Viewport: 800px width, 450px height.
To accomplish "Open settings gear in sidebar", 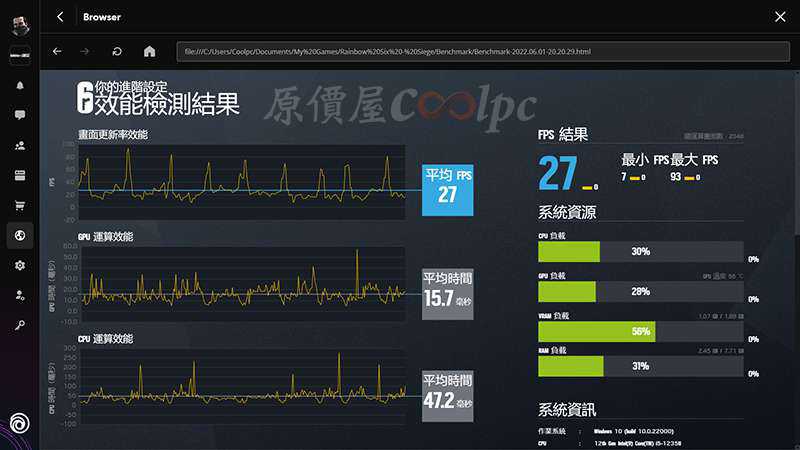I will [20, 265].
